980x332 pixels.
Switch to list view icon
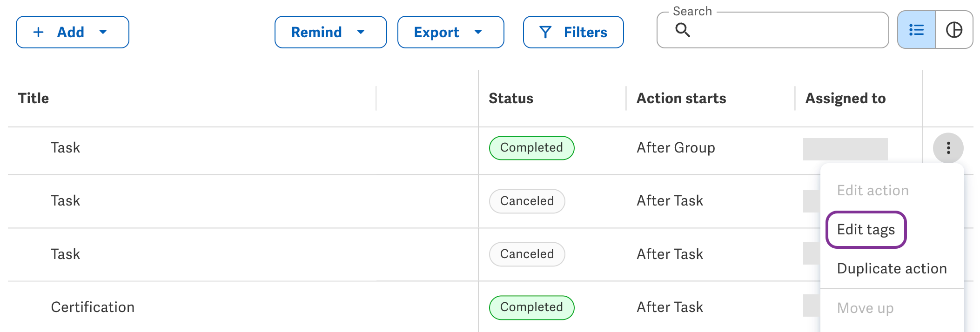[x=916, y=30]
